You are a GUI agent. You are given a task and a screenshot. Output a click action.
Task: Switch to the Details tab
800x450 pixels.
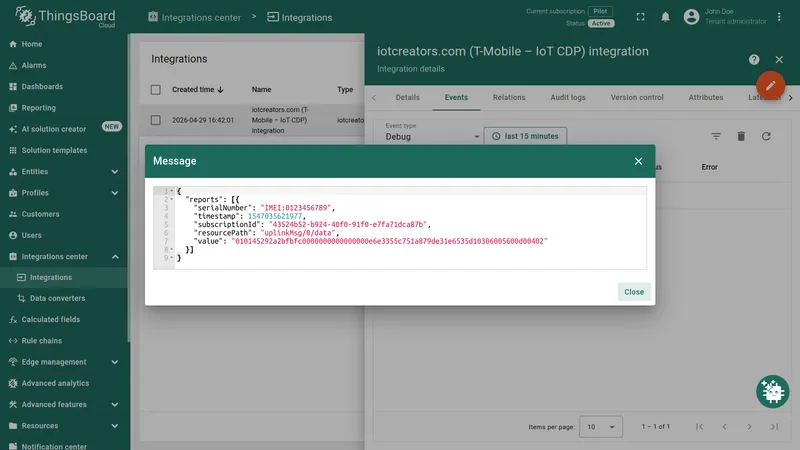click(x=408, y=97)
